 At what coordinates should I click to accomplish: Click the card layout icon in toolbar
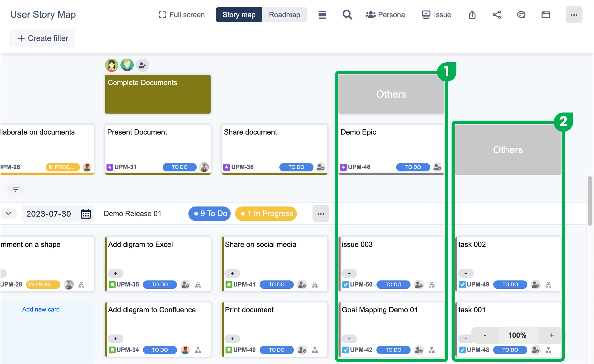point(546,15)
